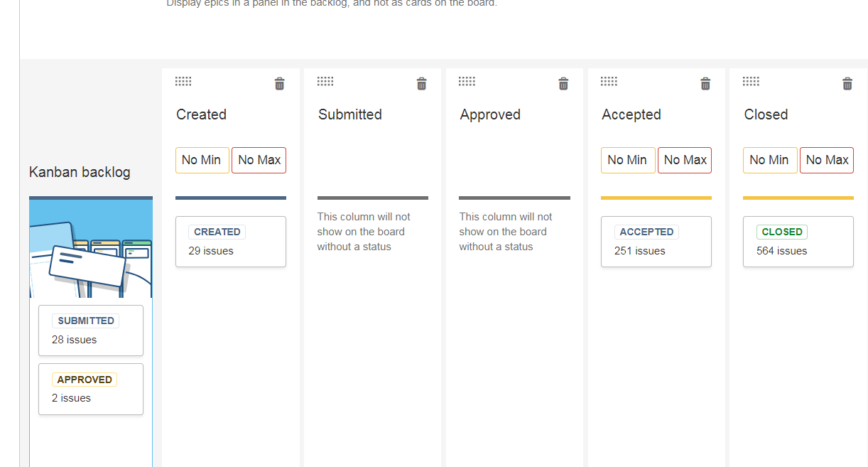868x467 pixels.
Task: Set No Max limit on Created column
Action: 259,160
